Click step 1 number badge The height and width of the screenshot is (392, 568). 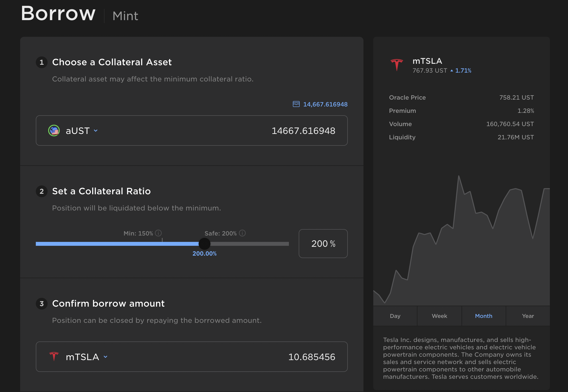[x=41, y=62]
